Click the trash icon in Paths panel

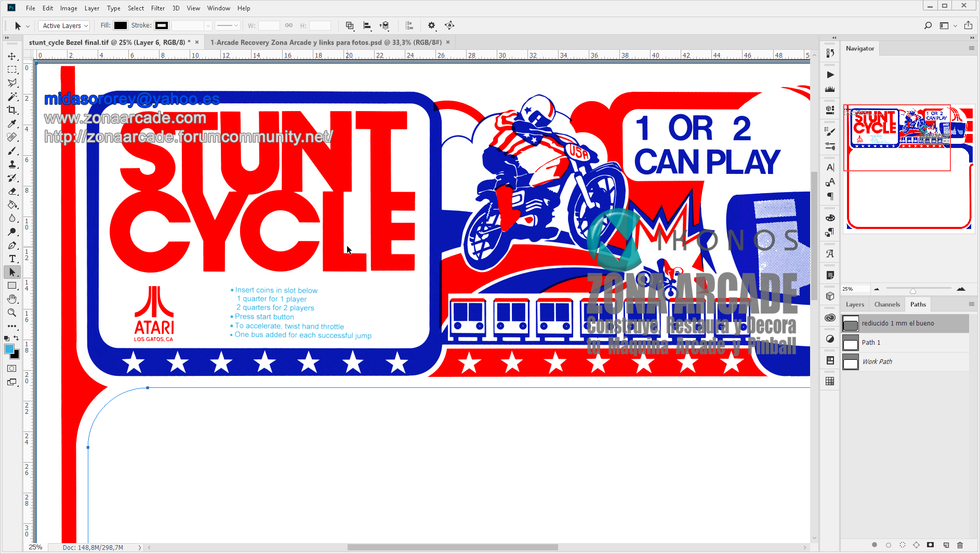click(x=960, y=545)
